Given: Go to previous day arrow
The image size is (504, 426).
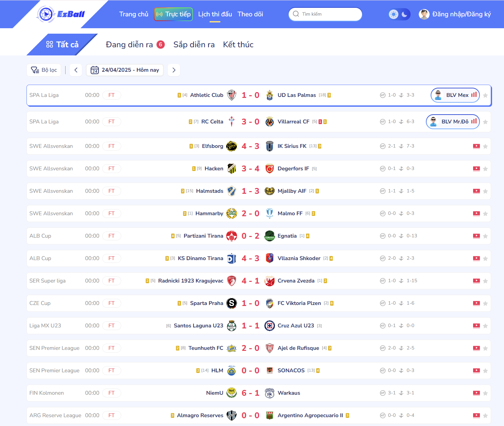Looking at the screenshot, I should tap(76, 70).
